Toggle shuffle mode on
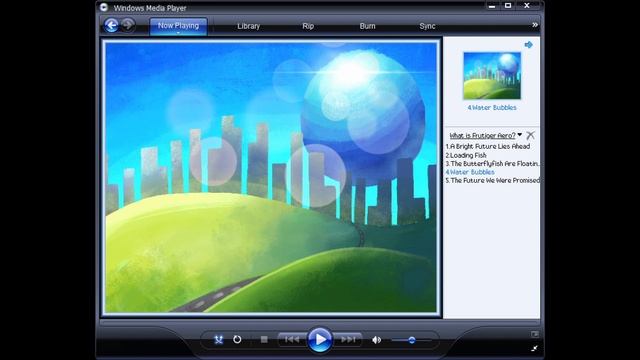 point(218,340)
